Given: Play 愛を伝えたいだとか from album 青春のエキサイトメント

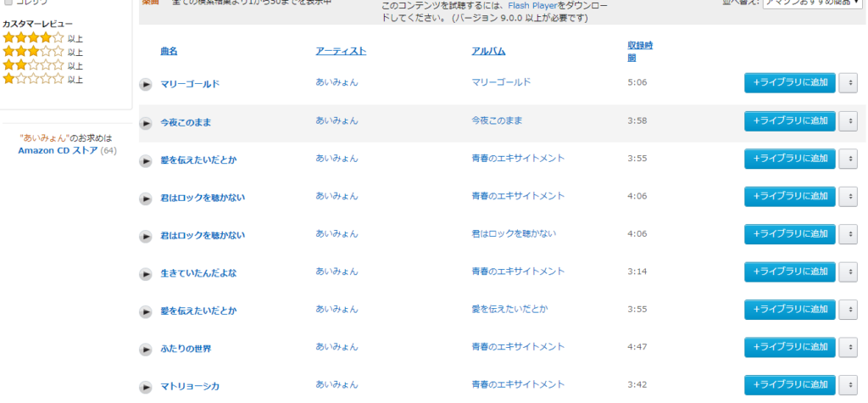Looking at the screenshot, I should point(145,160).
